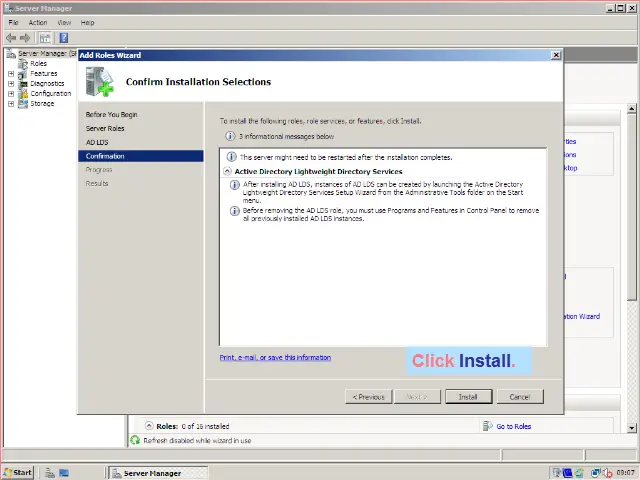Click the taskbar clock showing 09:07
The height and width of the screenshot is (480, 640).
[x=625, y=473]
